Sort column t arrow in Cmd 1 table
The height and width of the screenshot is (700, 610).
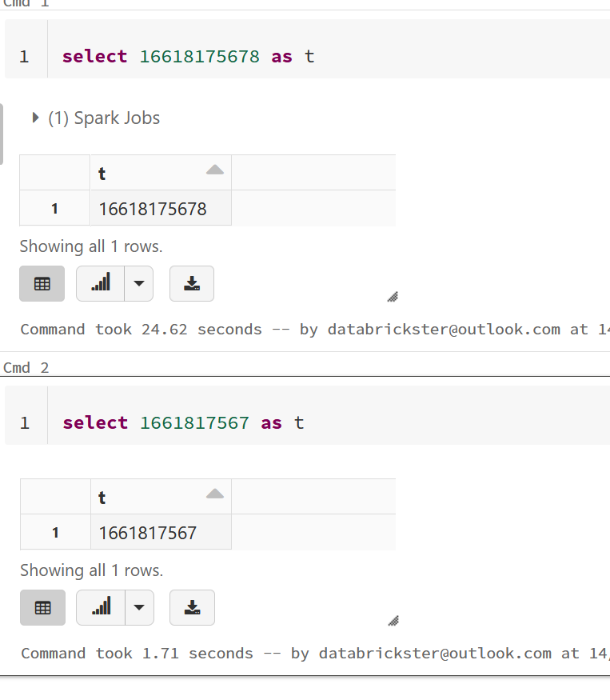pos(214,170)
